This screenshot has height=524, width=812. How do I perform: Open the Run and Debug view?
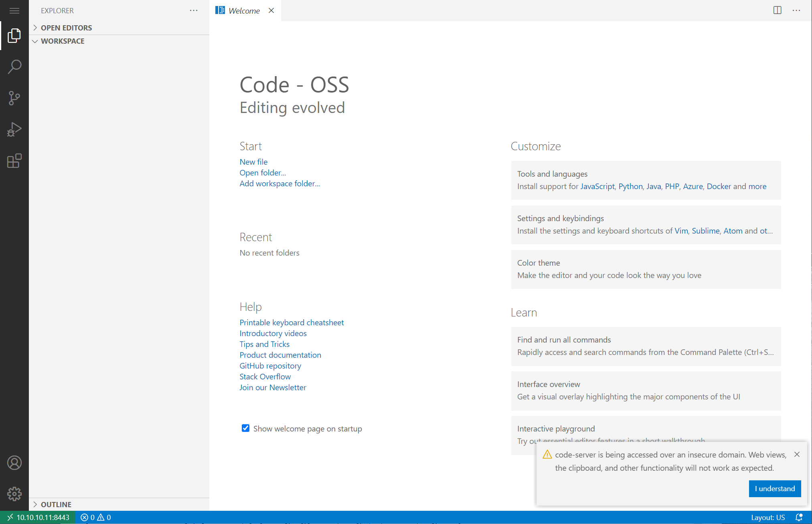point(14,129)
